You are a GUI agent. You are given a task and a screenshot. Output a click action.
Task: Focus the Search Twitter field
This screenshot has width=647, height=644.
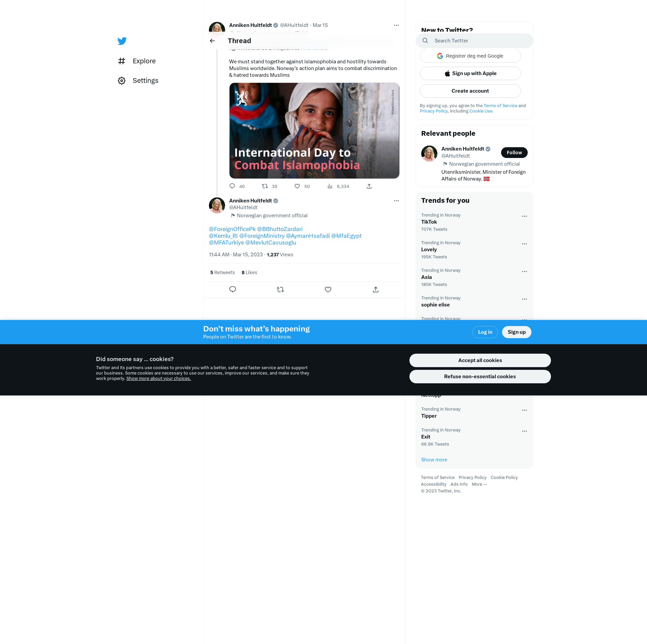point(474,41)
